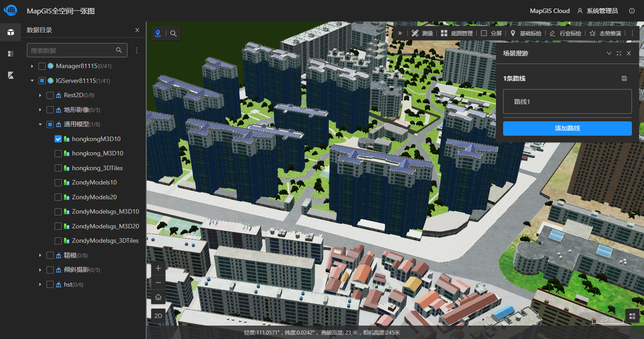Select 路线1 in route list
Viewport: 644px width, 339px height.
567,102
